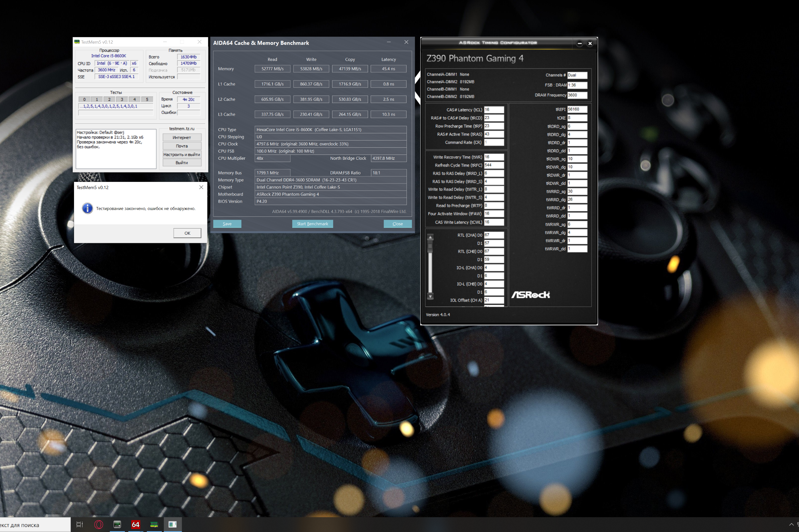This screenshot has height=532, width=799.
Task: Click the Интернет button in TestMem5
Action: pos(182,138)
